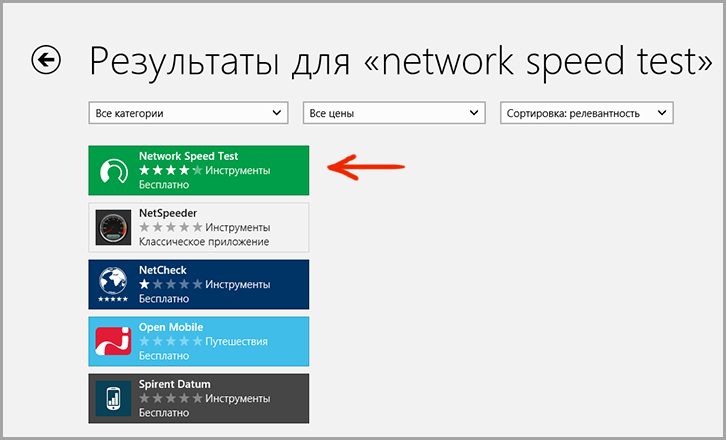
Task: Click the Network Speed Test star rating
Action: tap(171, 170)
